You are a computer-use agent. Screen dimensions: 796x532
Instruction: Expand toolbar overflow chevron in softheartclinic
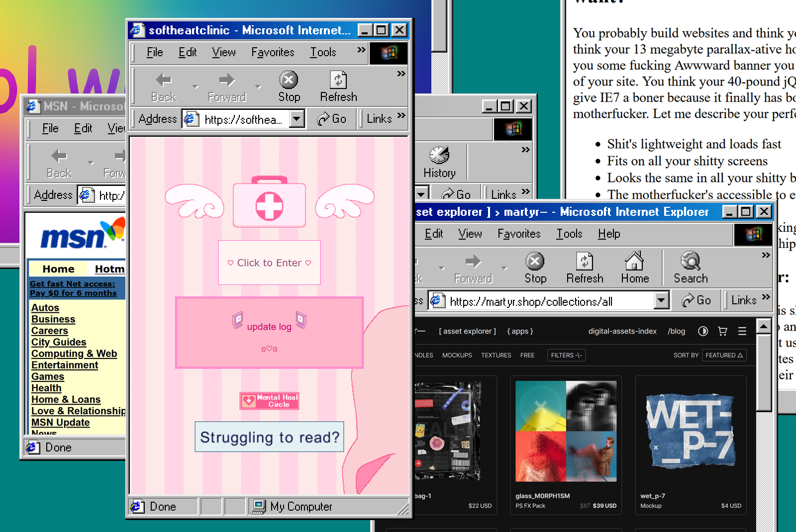pos(401,74)
